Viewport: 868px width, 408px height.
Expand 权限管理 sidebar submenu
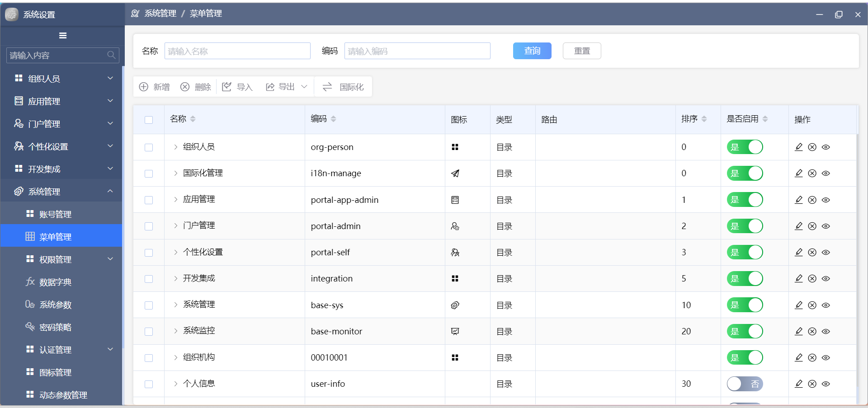[62, 259]
